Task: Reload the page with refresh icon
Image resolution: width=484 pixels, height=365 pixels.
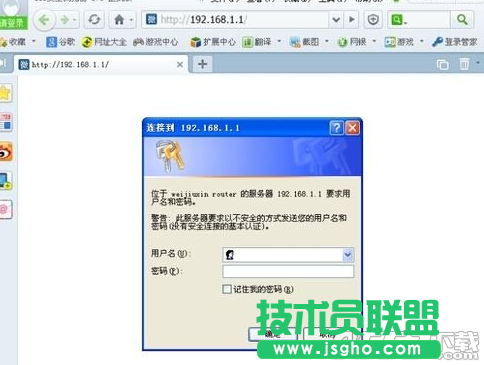Action: 94,20
